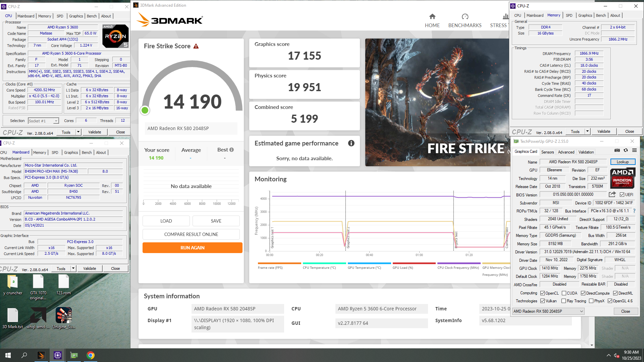The height and width of the screenshot is (362, 644).
Task: Toggle the UEFI checkbox in GPU-Z
Action: pos(622,194)
